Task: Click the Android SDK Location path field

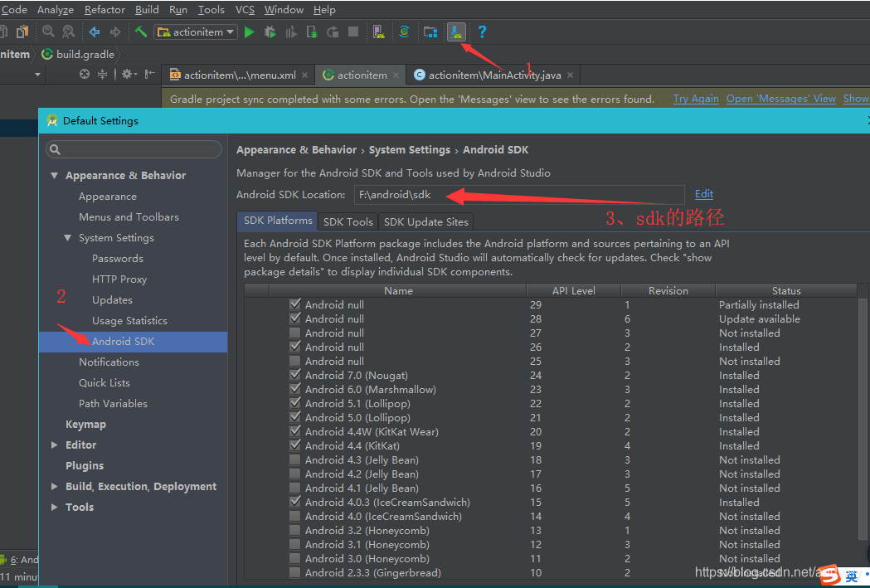Action: 519,195
